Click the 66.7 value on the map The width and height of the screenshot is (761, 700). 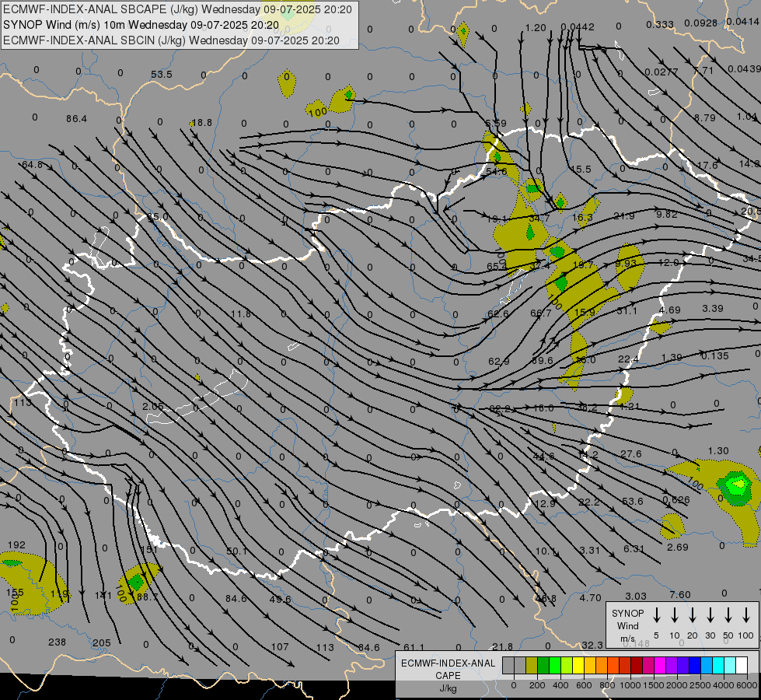pos(541,313)
